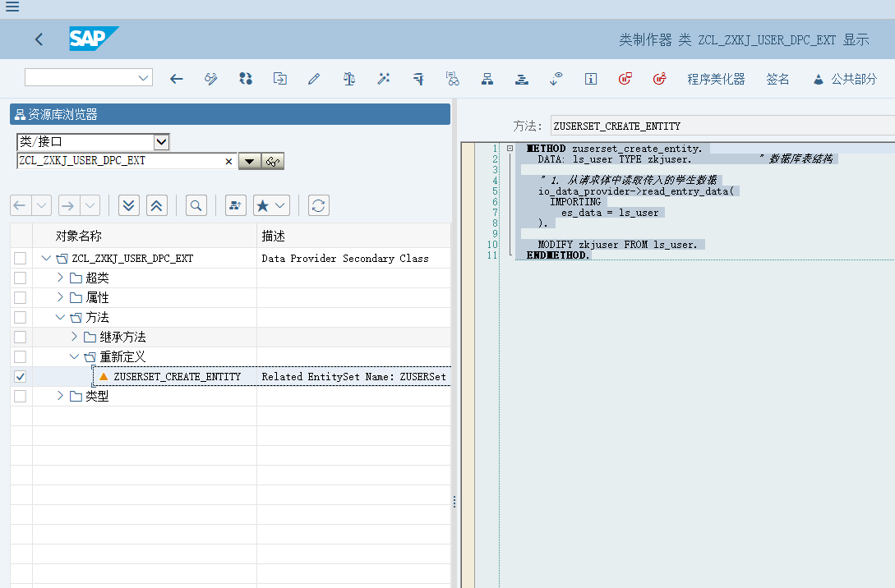Click the expand all double-down chevron icon
The image size is (895, 588).
(129, 205)
